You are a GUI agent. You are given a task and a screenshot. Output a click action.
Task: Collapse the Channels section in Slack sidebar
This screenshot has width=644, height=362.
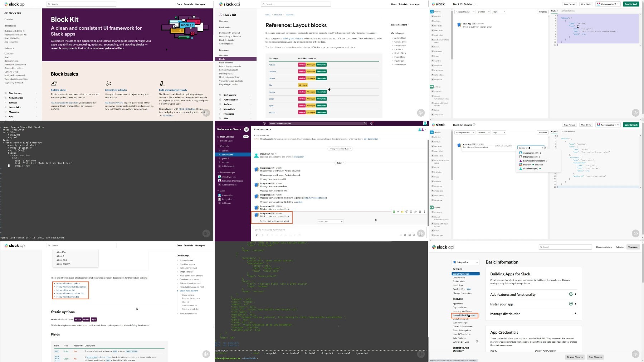[x=218, y=146]
